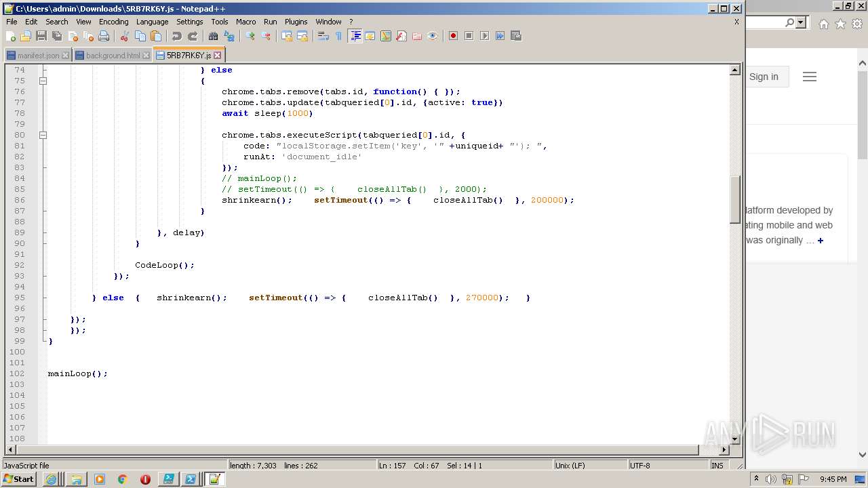Click the Start button

(18, 479)
